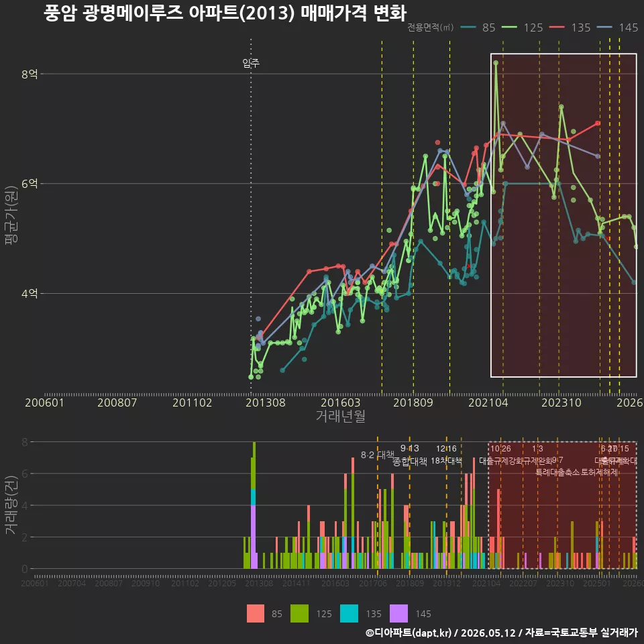Viewport: 644px width, 644px height.
Task: Click the 거래년월 x-axis title
Action: tap(341, 416)
